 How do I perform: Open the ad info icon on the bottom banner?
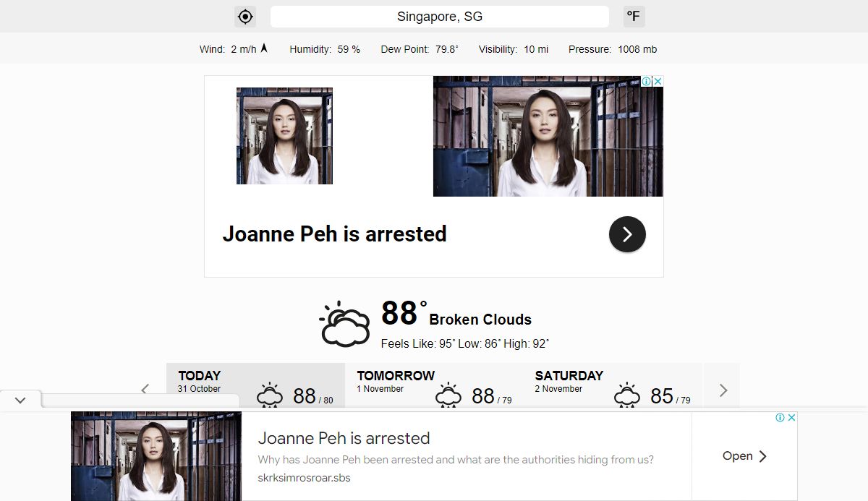click(x=780, y=418)
